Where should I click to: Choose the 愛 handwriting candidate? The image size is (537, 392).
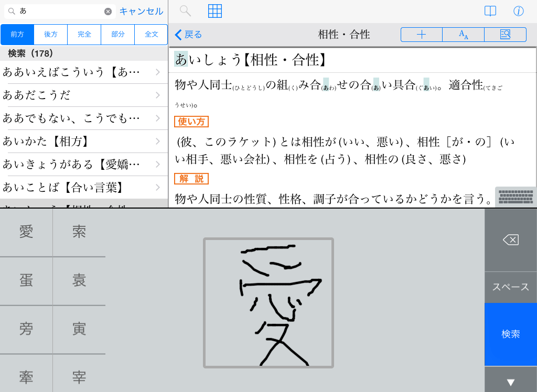[x=26, y=232]
